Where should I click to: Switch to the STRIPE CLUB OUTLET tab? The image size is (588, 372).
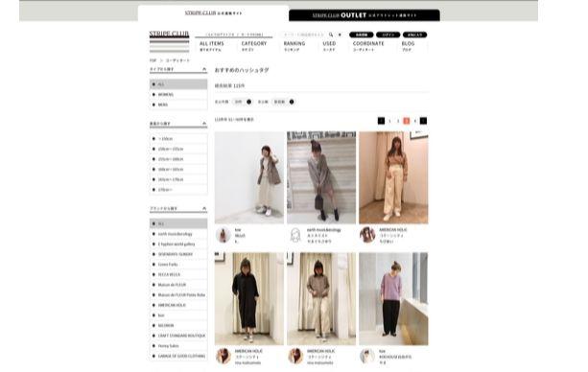365,15
